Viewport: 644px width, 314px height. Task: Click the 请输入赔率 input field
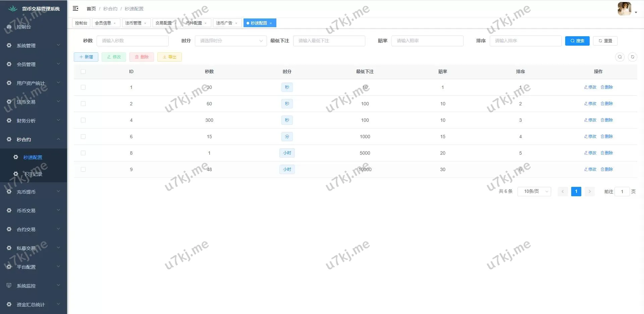point(427,41)
